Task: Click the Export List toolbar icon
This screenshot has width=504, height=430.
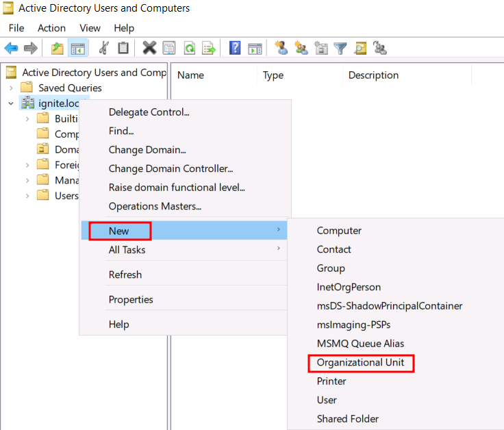Action: (x=209, y=49)
